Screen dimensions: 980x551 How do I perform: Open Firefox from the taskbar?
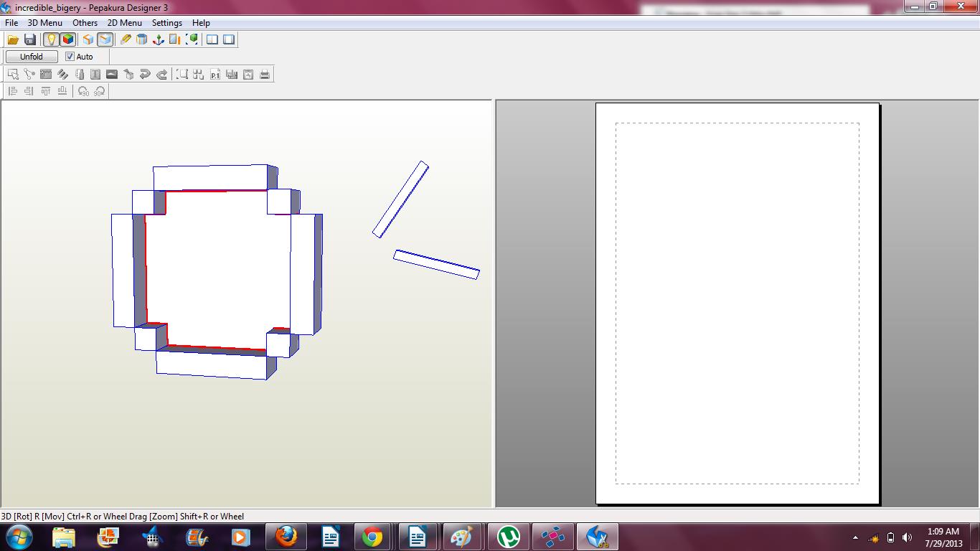(x=286, y=537)
